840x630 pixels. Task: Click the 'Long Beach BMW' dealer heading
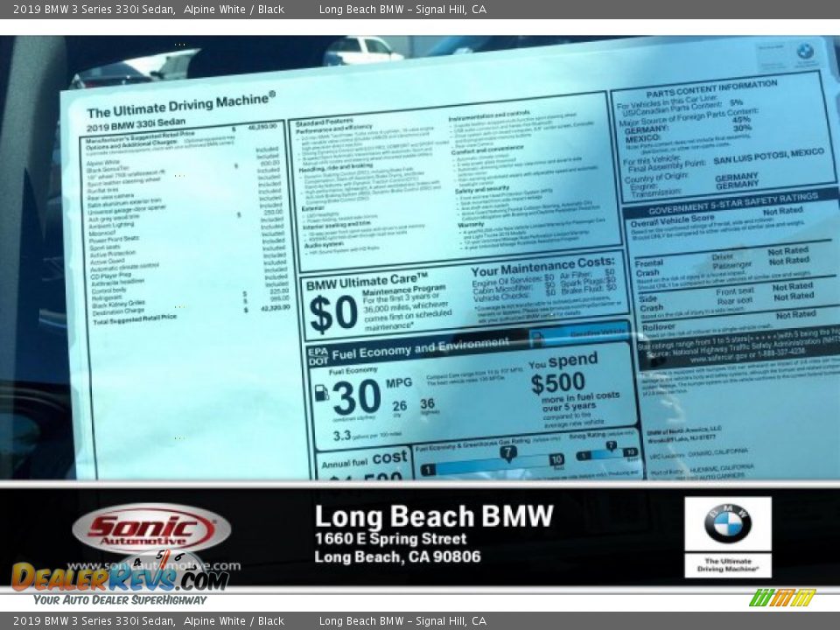pos(433,516)
